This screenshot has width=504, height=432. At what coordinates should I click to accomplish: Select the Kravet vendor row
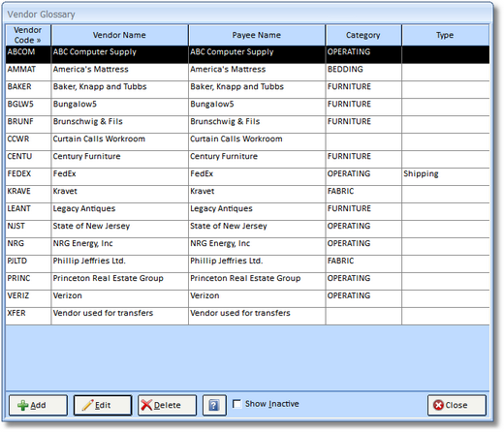click(247, 194)
